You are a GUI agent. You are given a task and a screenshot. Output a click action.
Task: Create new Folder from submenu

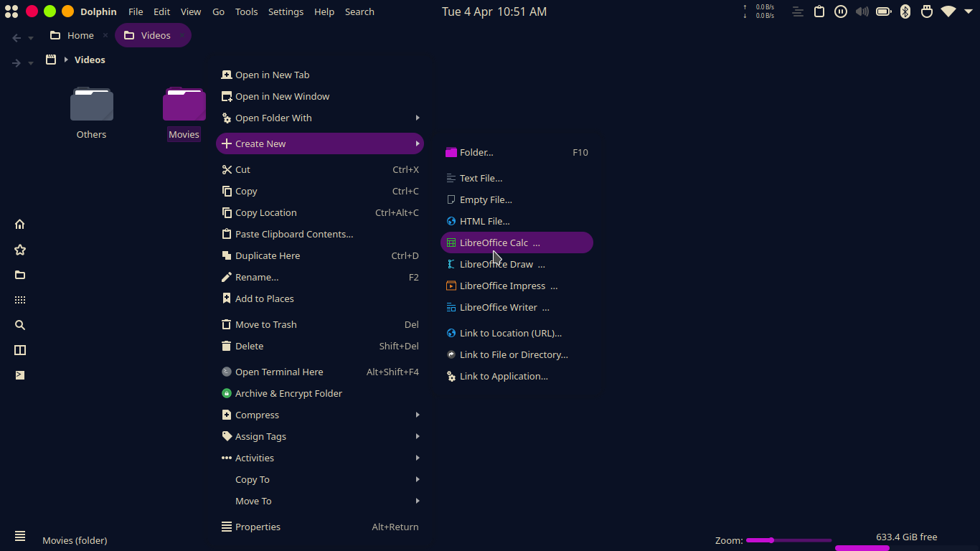click(517, 152)
